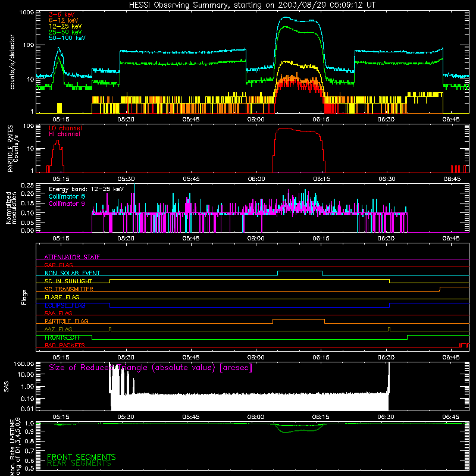This screenshot has width=476, height=476.
Task: Click the raised NON_SOLAR_EVENT flag step
Action: (300, 271)
